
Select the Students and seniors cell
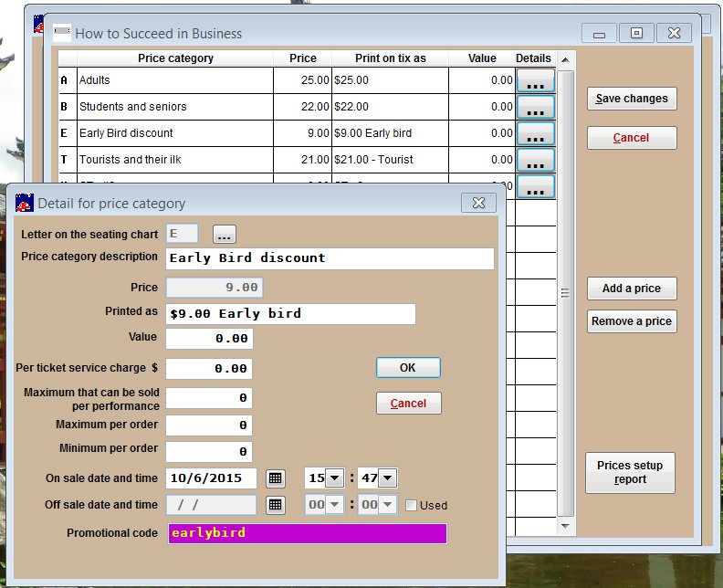pos(175,107)
